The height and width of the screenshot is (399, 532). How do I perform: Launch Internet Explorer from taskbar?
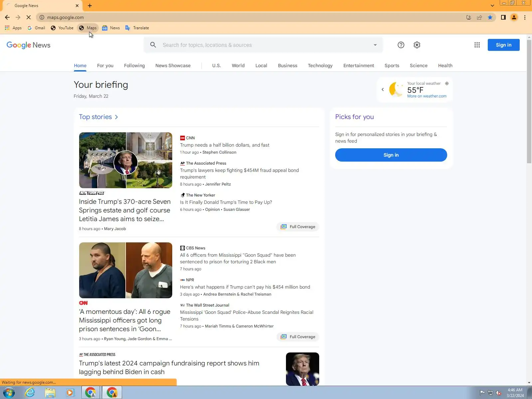click(30, 393)
